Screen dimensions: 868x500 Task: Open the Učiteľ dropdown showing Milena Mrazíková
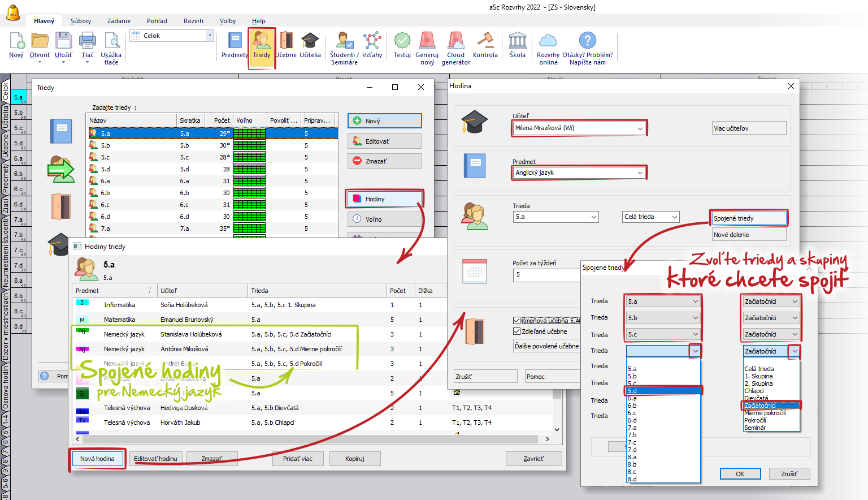[579, 128]
